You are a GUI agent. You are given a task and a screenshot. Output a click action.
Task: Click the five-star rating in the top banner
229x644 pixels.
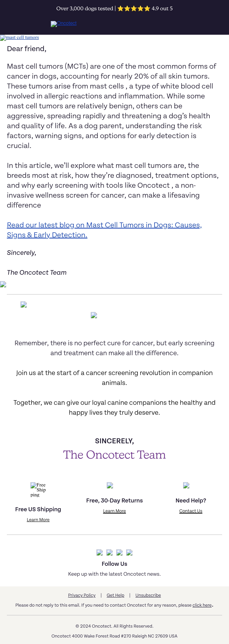134,9
